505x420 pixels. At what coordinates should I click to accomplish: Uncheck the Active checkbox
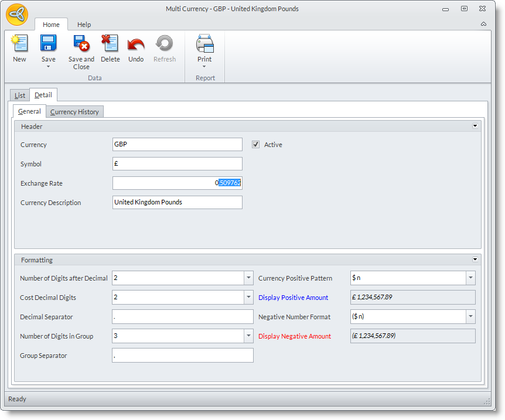(x=256, y=145)
